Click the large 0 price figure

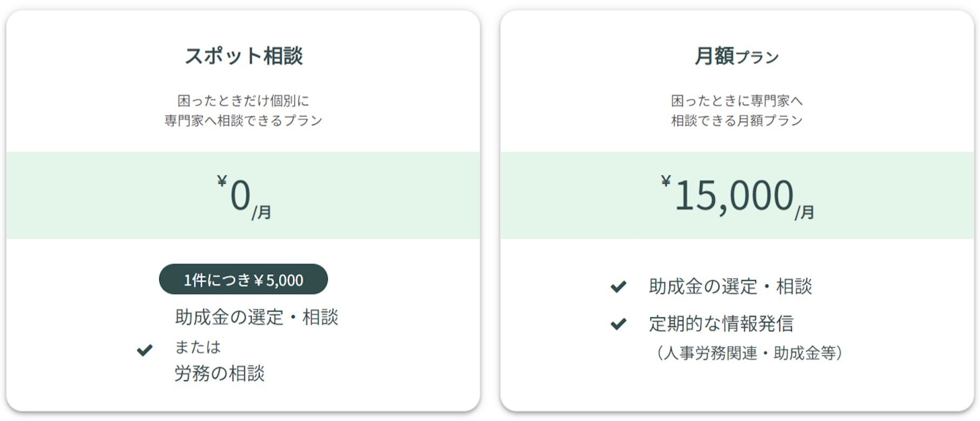240,195
